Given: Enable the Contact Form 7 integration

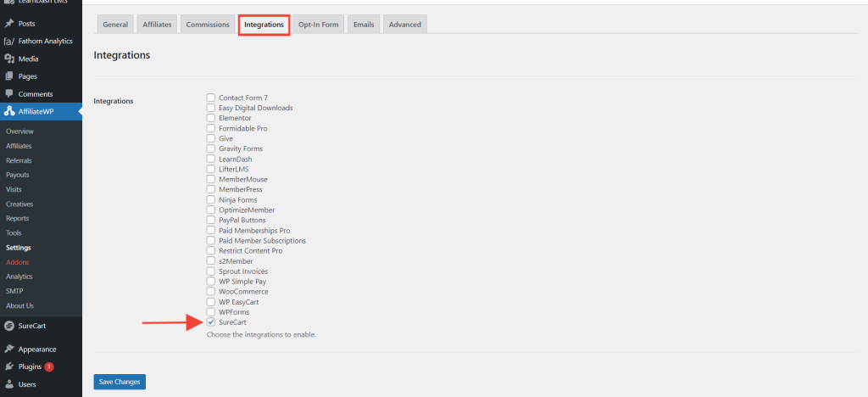Looking at the screenshot, I should [x=211, y=98].
